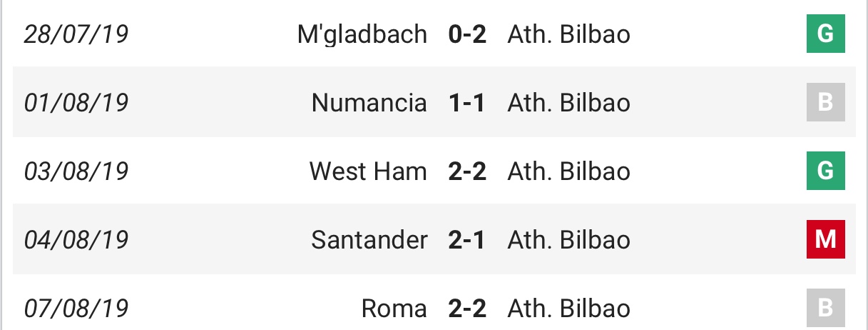The image size is (868, 330).
Task: Click Ath. Bilbao in the 03/08/19 row
Action: pos(569,171)
